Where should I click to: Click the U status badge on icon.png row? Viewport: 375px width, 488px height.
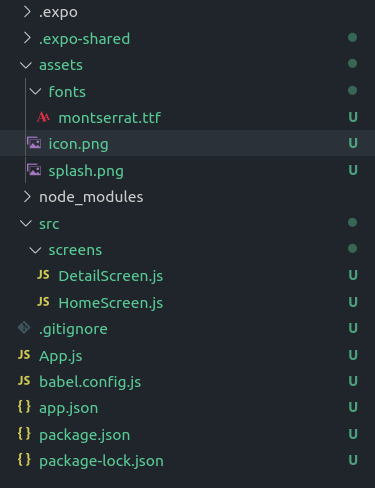pos(353,143)
